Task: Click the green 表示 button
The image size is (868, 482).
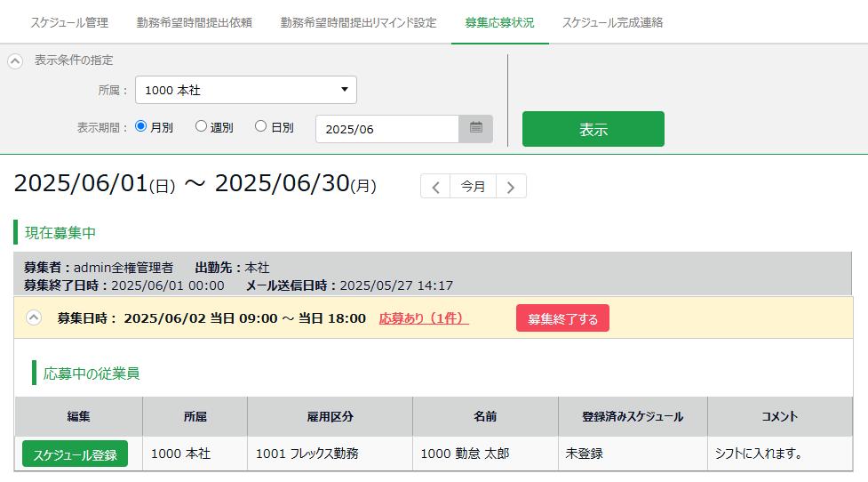Action: [x=593, y=129]
